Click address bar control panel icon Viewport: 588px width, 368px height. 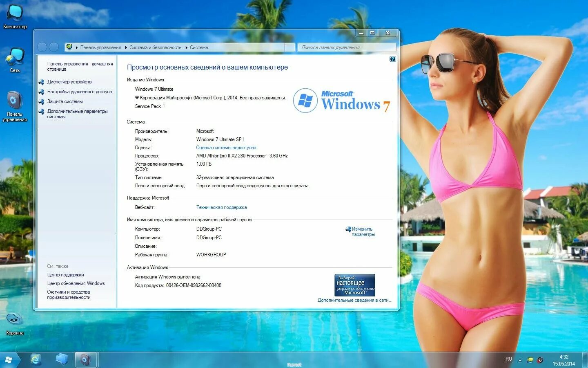69,47
